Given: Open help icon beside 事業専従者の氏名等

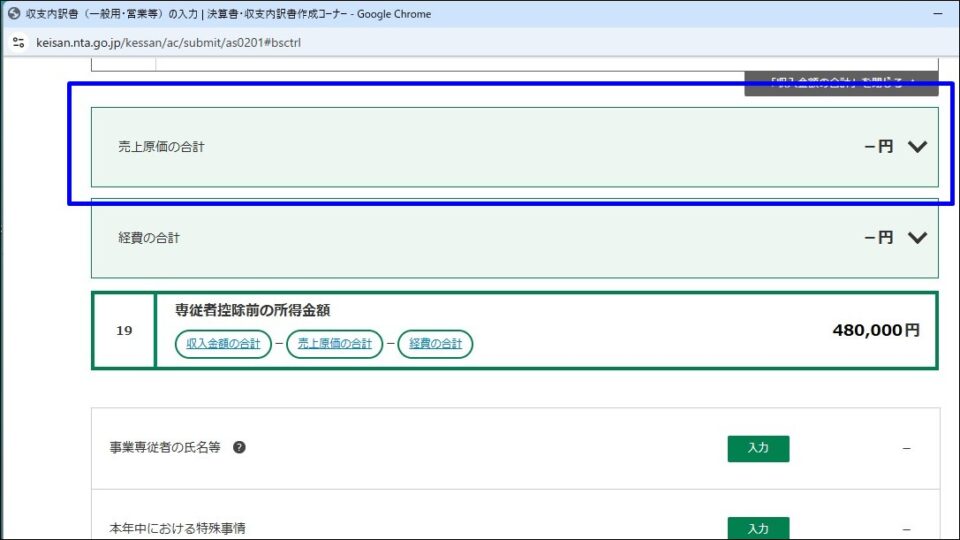Looking at the screenshot, I should pos(239,448).
